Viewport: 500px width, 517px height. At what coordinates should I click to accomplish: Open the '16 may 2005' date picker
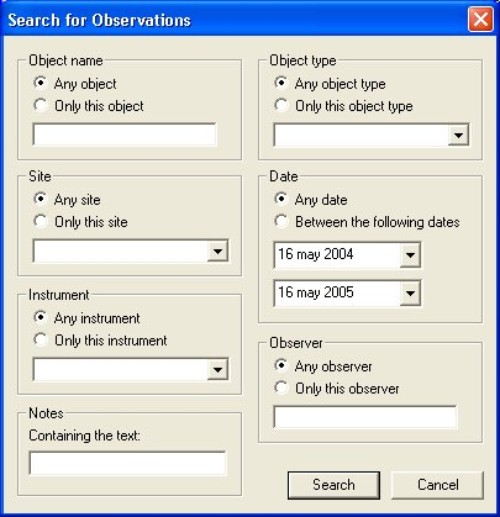point(410,293)
